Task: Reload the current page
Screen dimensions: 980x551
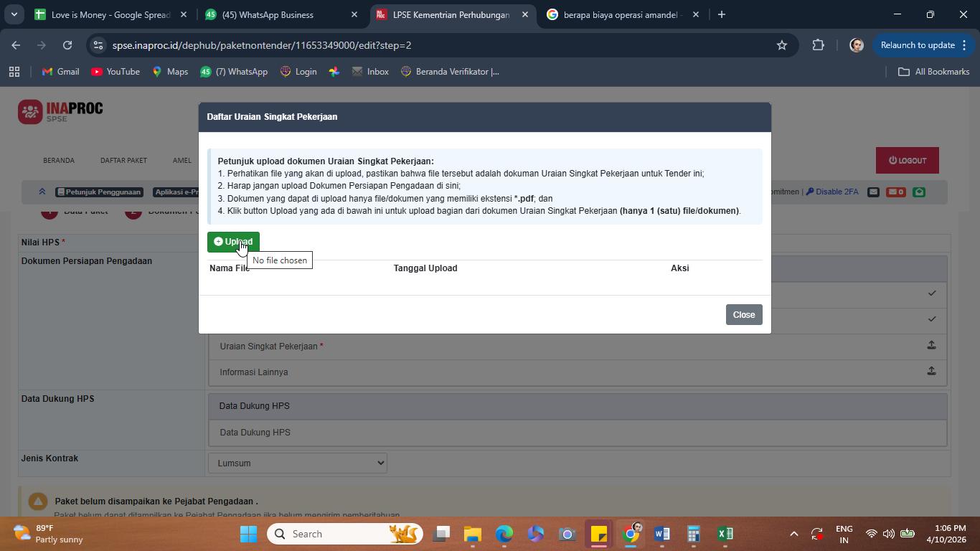Action: click(x=67, y=45)
